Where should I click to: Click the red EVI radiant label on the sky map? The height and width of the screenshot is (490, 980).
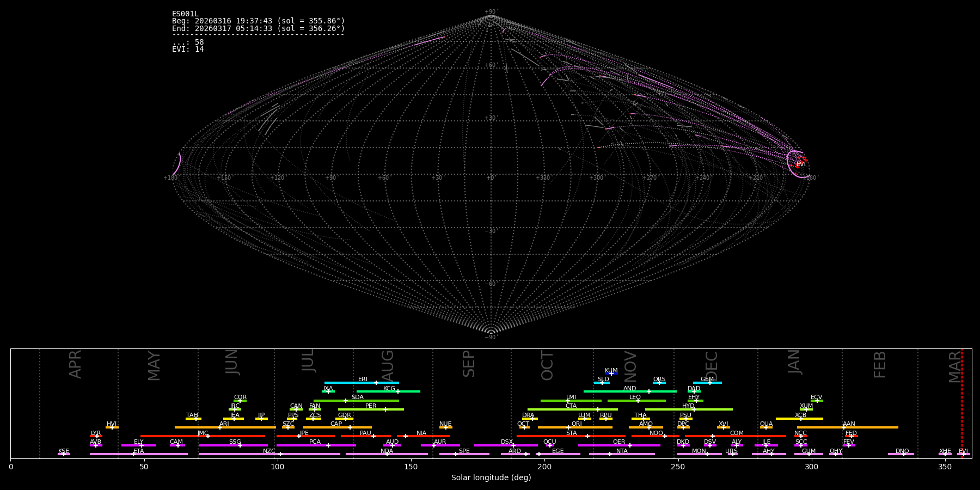click(x=801, y=164)
